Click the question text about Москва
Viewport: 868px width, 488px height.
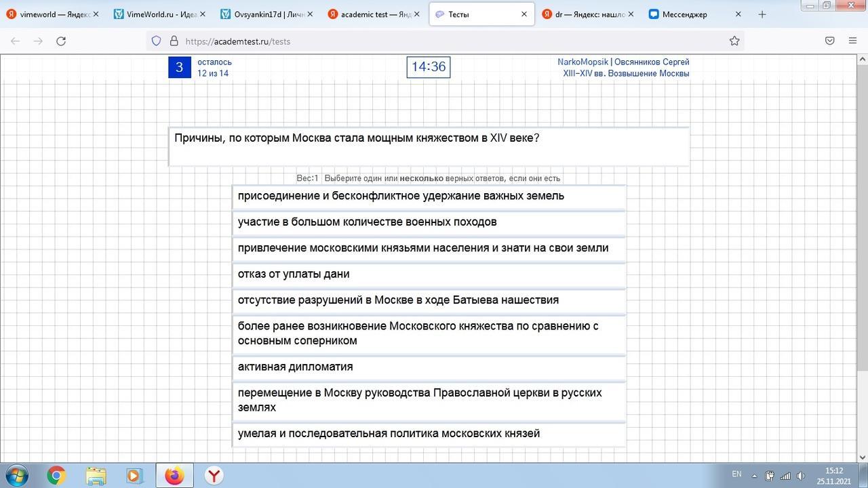click(x=357, y=138)
